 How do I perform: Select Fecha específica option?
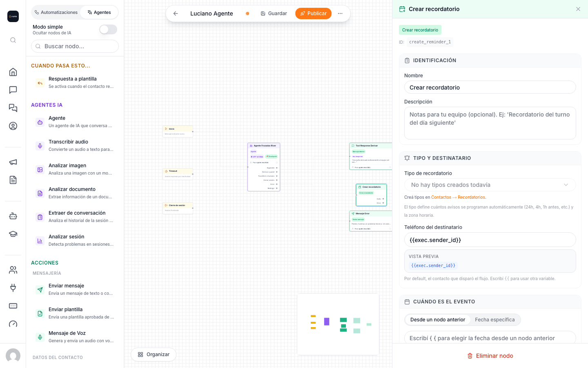(x=495, y=320)
